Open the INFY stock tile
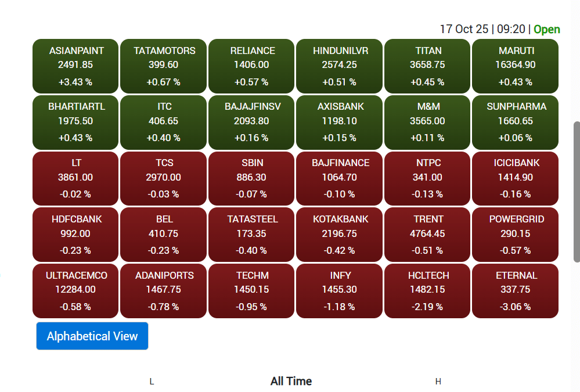This screenshot has width=580, height=392. point(339,291)
